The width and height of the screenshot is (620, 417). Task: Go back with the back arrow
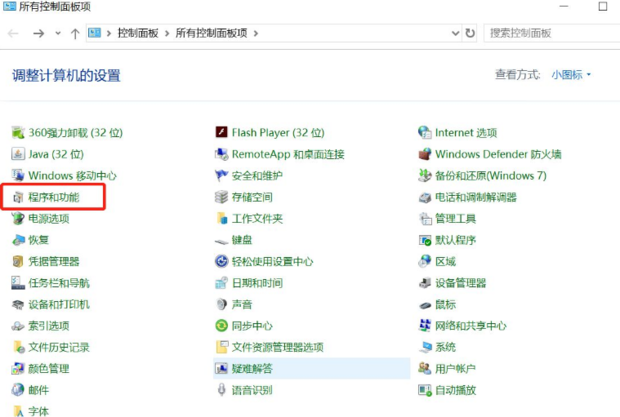(13, 33)
